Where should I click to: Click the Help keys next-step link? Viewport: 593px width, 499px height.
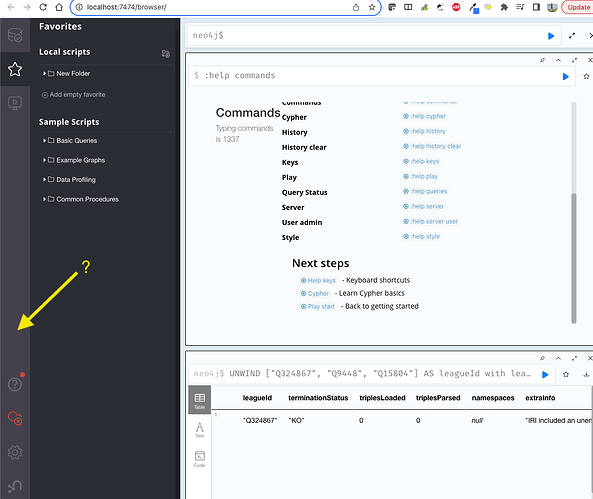click(318, 280)
